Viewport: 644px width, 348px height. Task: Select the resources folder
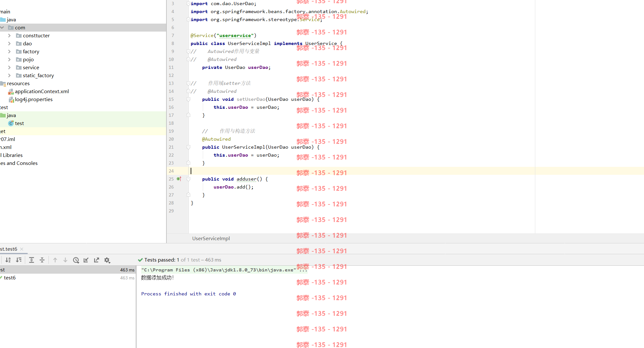[18, 83]
